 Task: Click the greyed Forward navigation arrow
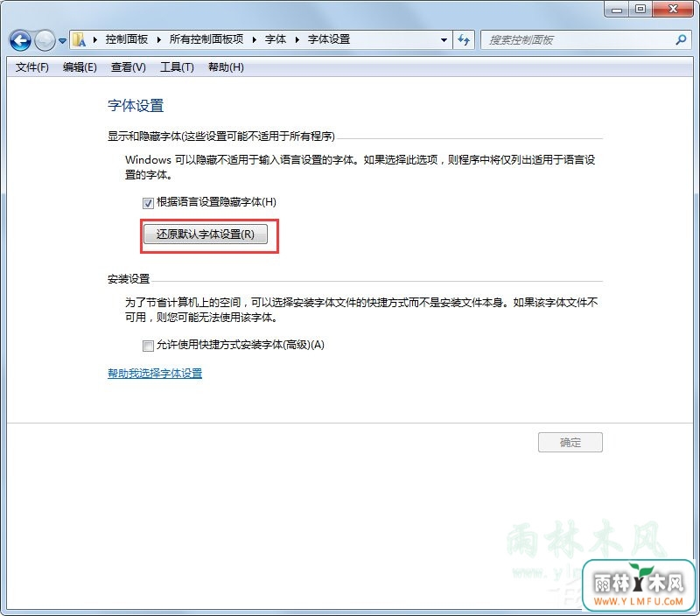click(x=45, y=40)
